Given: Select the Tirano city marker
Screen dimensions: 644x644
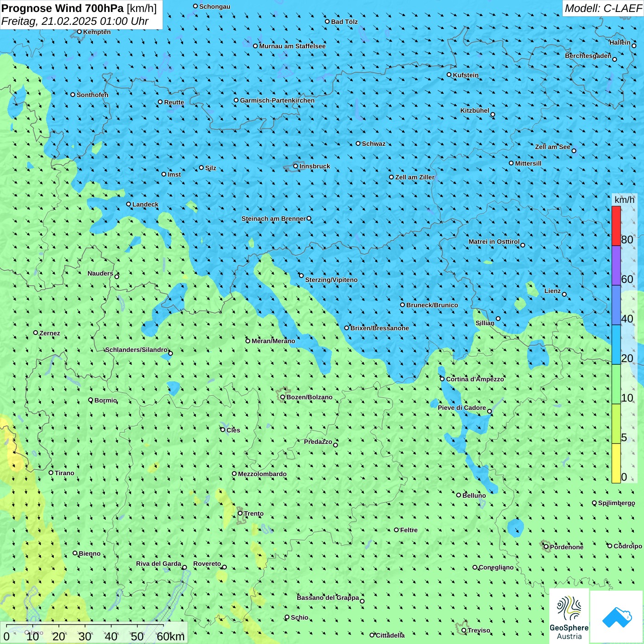Looking at the screenshot, I should (51, 473).
